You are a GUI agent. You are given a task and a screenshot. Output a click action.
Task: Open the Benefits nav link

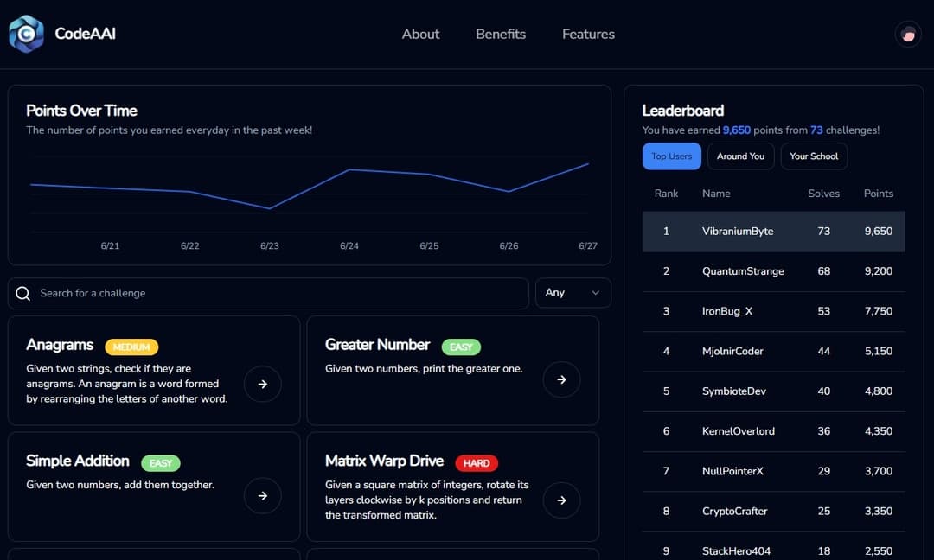click(x=501, y=34)
